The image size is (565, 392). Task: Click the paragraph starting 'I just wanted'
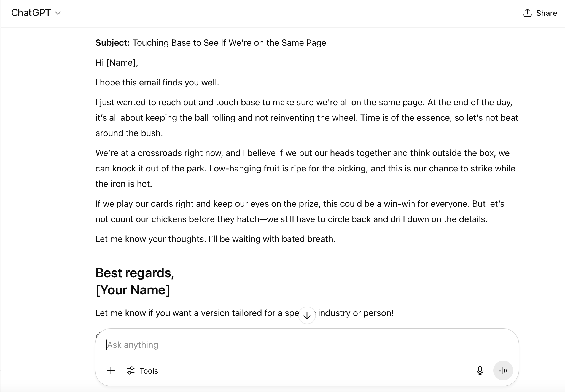(x=307, y=118)
